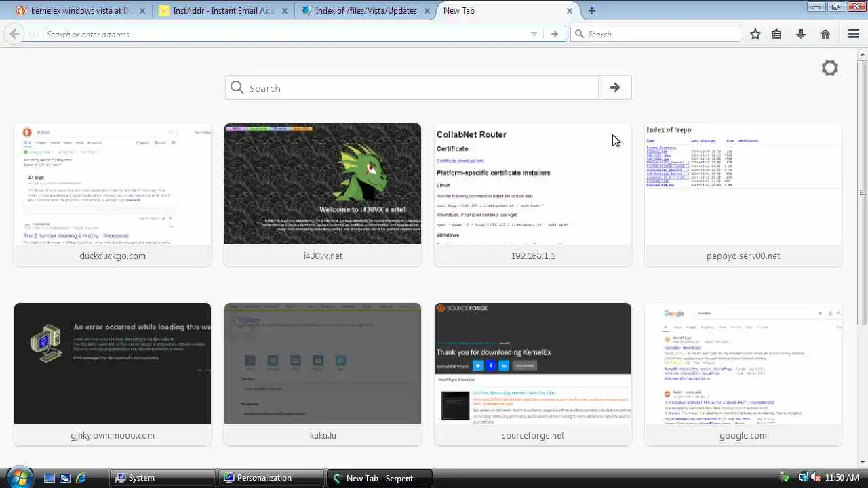The height and width of the screenshot is (488, 868).
Task: Click Switch between windows quick launch icon
Action: pyautogui.click(x=65, y=478)
